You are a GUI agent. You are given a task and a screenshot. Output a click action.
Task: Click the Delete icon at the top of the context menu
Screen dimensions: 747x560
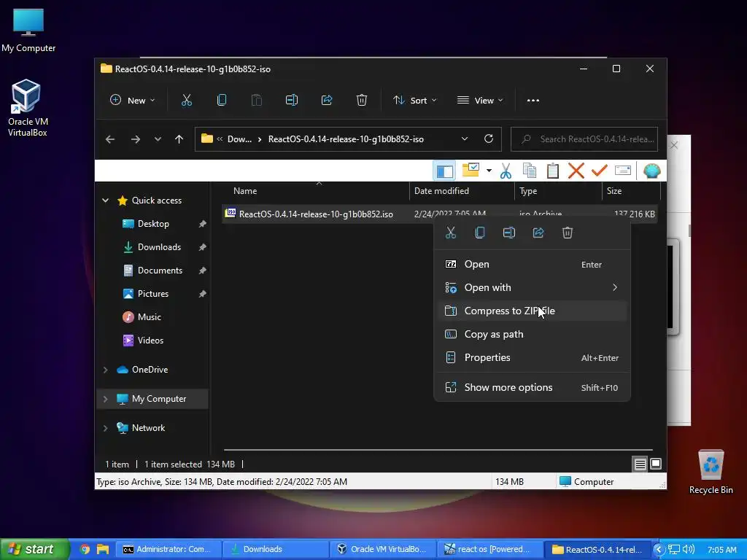click(x=568, y=233)
